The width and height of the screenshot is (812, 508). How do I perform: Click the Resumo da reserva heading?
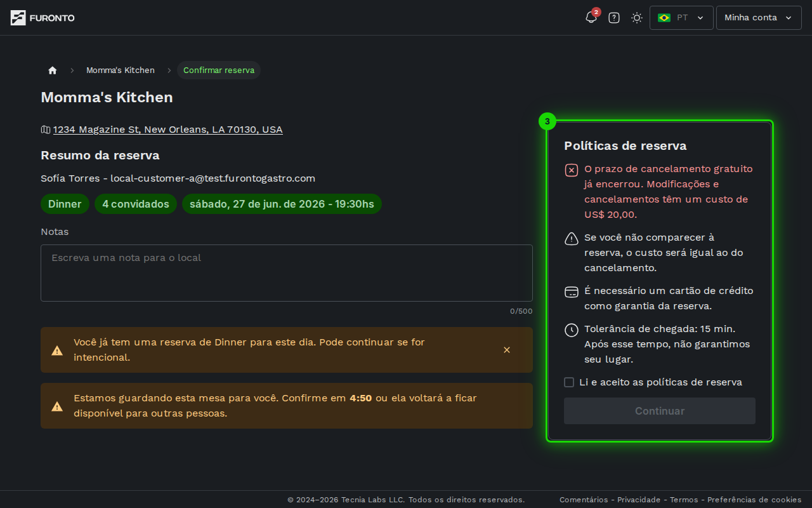[100, 155]
